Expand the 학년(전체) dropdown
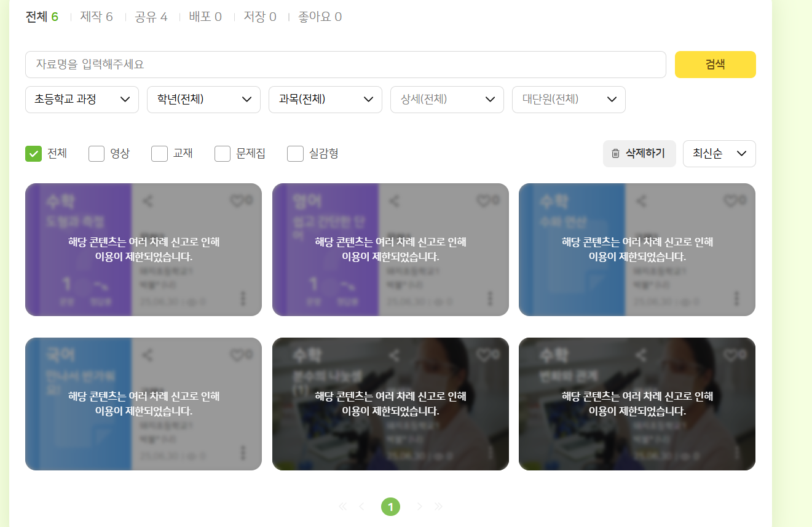The height and width of the screenshot is (527, 812). 203,100
